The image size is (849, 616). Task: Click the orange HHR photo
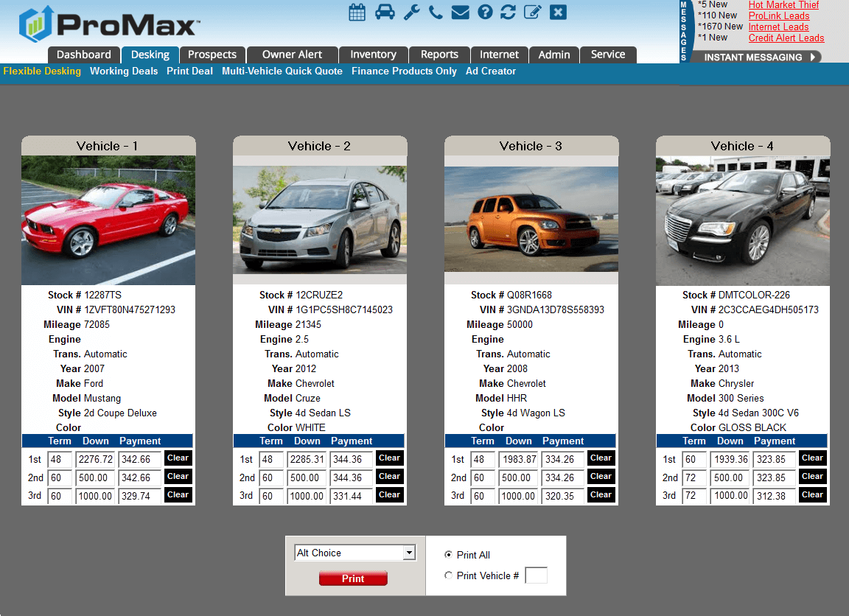coord(531,220)
